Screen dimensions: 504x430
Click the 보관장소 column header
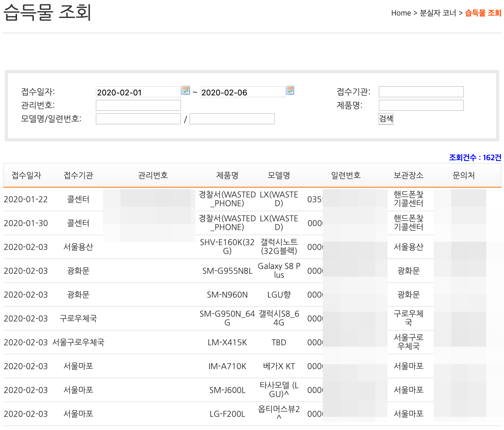[x=409, y=175]
